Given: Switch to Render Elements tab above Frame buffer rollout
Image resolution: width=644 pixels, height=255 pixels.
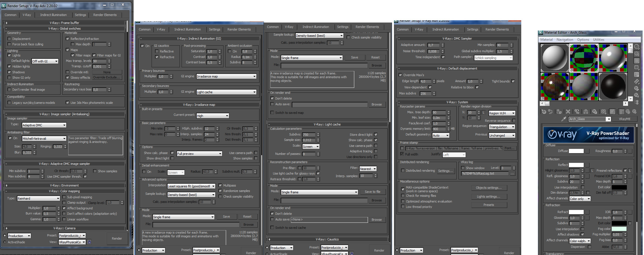Looking at the screenshot, I should pos(105,15).
